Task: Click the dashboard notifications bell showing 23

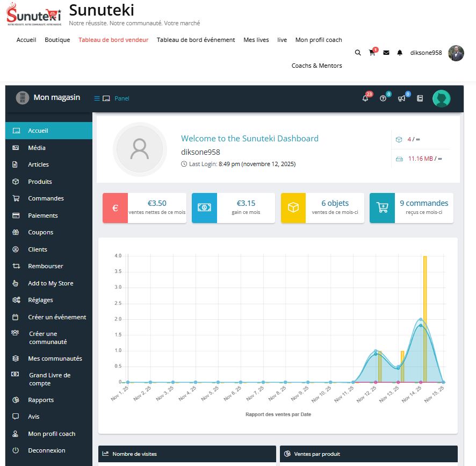Action: tap(365, 98)
